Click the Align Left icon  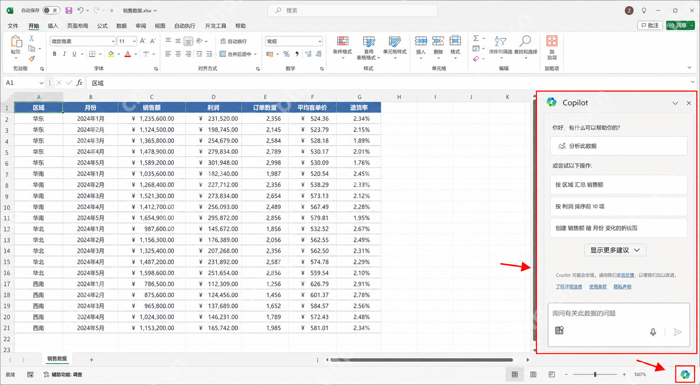(168, 54)
